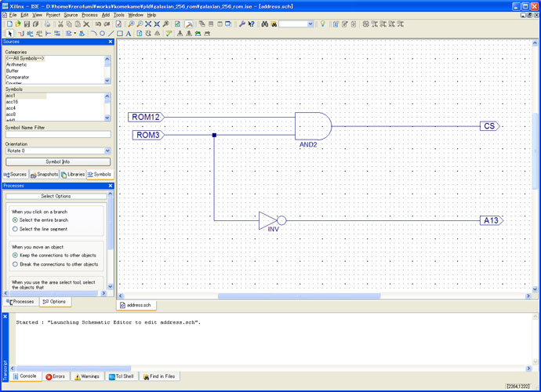
Task: Select the Add I/O Marker tool
Action: [57, 34]
